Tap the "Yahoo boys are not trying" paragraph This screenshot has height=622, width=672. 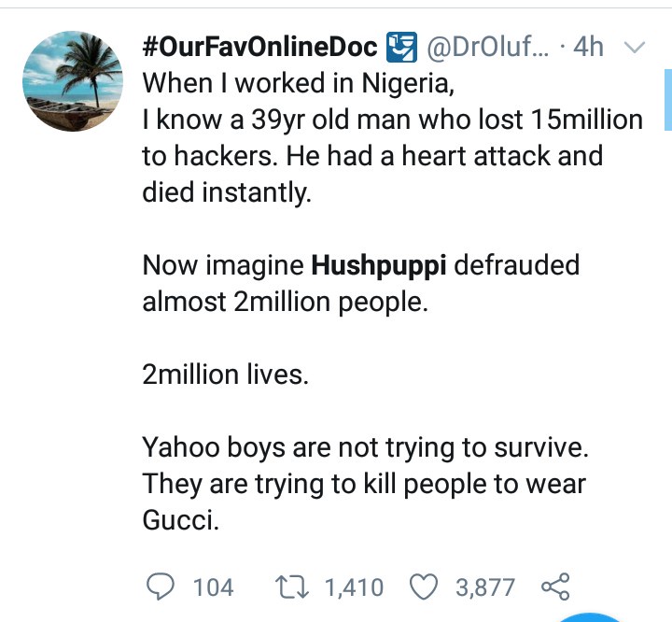[x=366, y=447]
